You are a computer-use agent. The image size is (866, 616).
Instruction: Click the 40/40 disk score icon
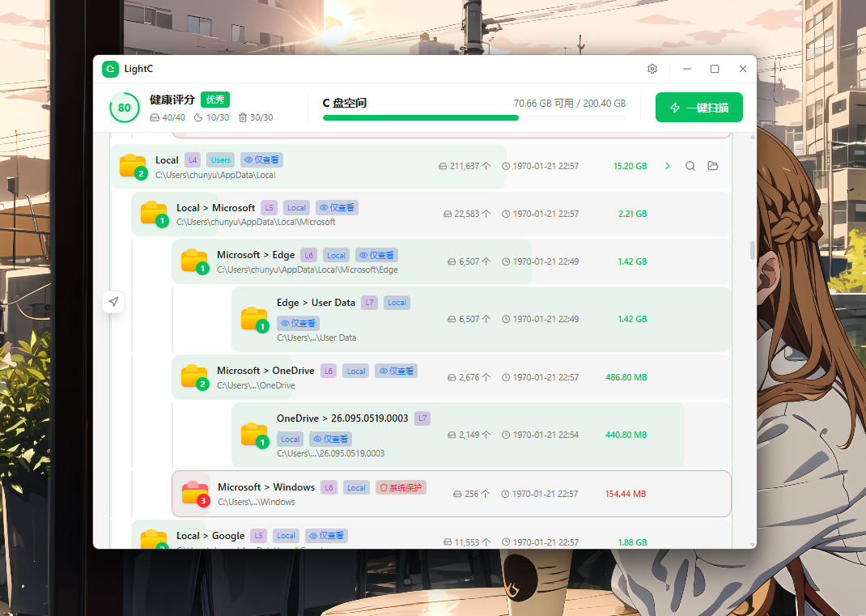pos(155,117)
